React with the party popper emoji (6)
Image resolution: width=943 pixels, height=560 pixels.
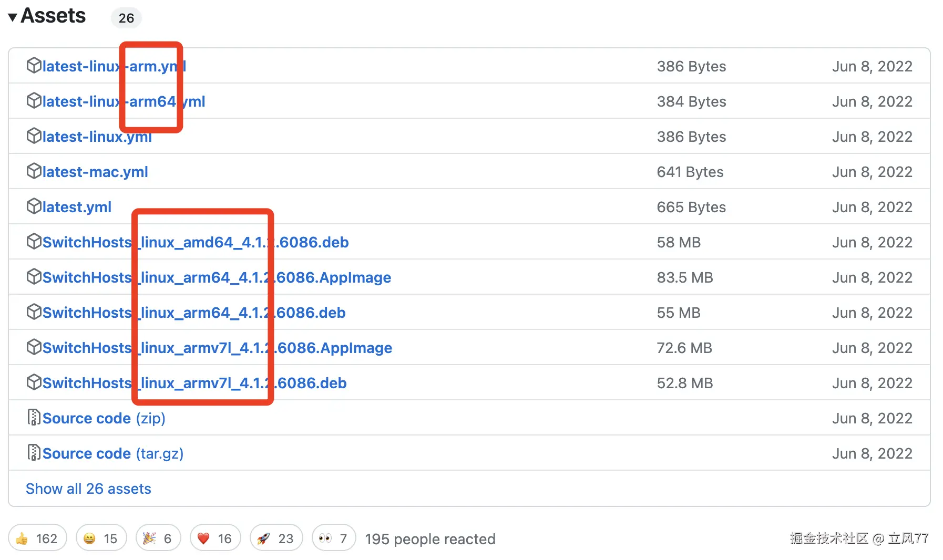click(x=158, y=538)
